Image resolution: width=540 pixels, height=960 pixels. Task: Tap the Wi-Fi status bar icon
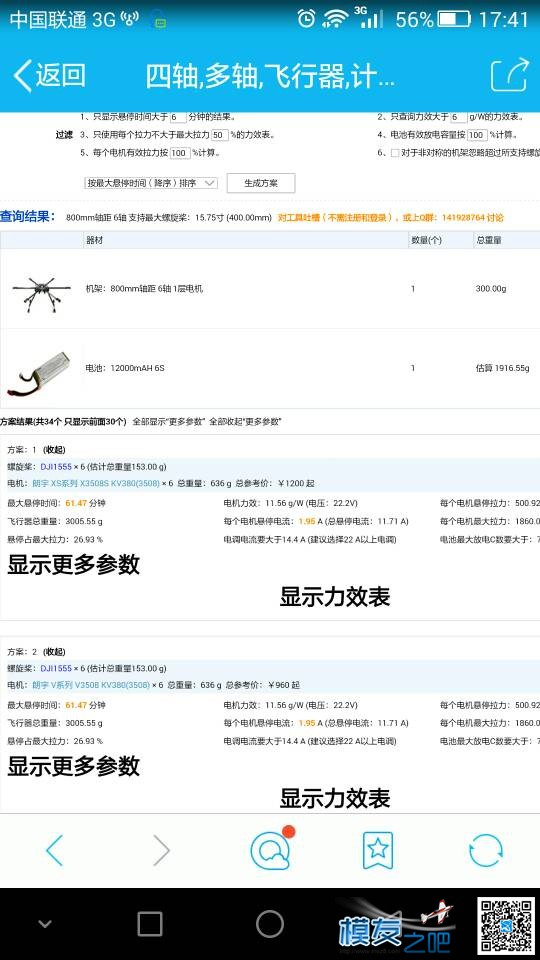point(335,19)
